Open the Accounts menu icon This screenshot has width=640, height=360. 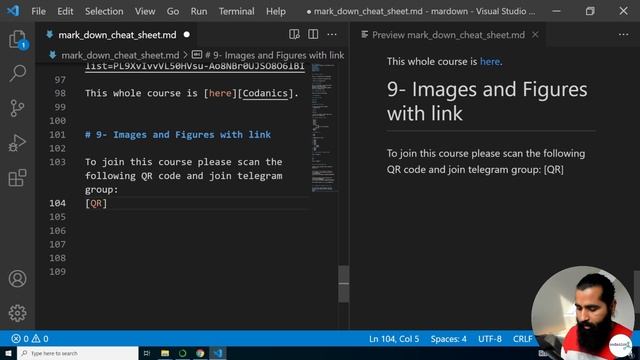[18, 279]
